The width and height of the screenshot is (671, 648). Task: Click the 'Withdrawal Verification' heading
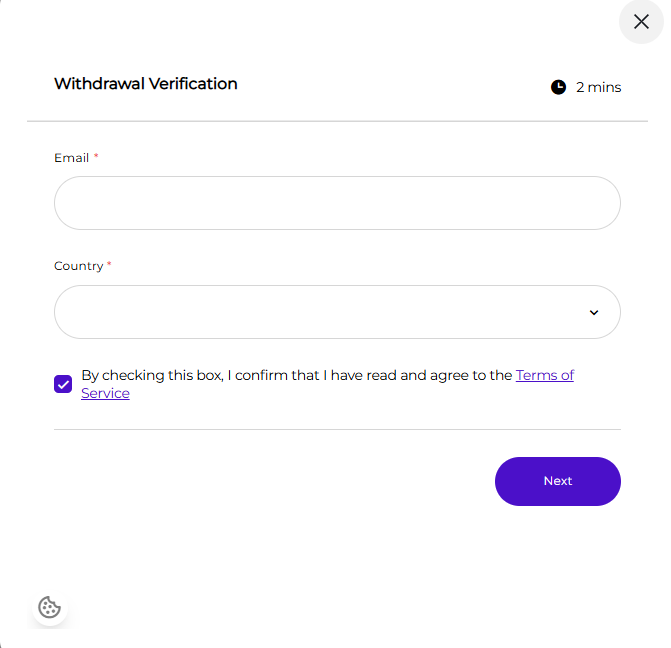pyautogui.click(x=145, y=83)
